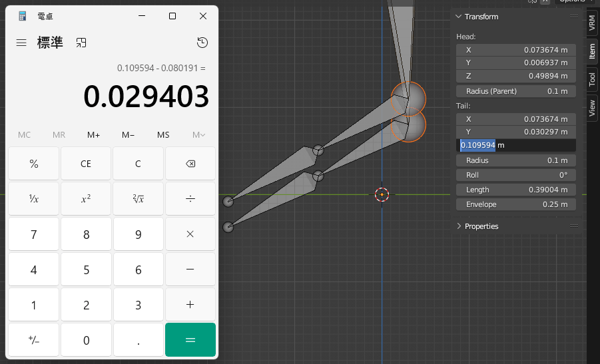Image resolution: width=600 pixels, height=364 pixels.
Task: Toggle the plus/minus sign button
Action: coord(34,340)
